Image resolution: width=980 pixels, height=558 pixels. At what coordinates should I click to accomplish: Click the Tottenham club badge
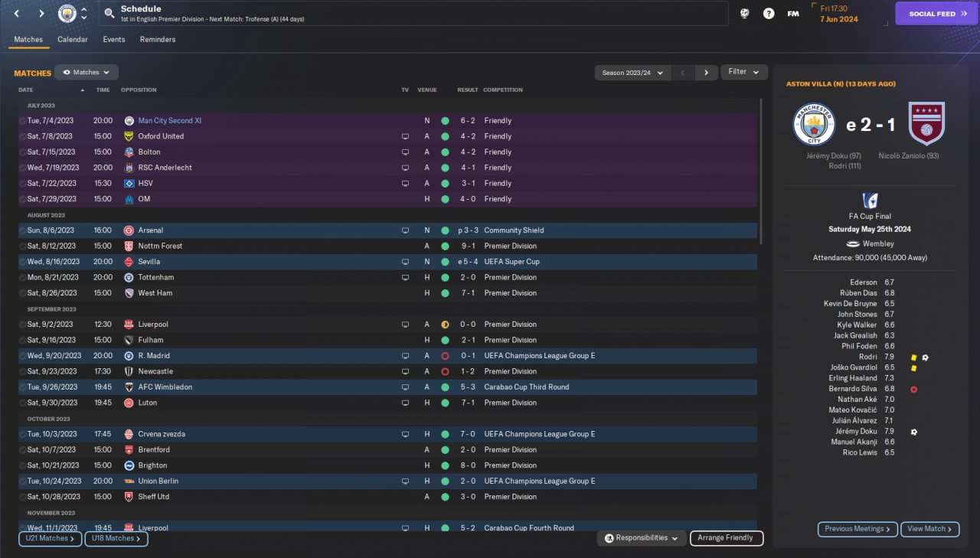pos(129,278)
